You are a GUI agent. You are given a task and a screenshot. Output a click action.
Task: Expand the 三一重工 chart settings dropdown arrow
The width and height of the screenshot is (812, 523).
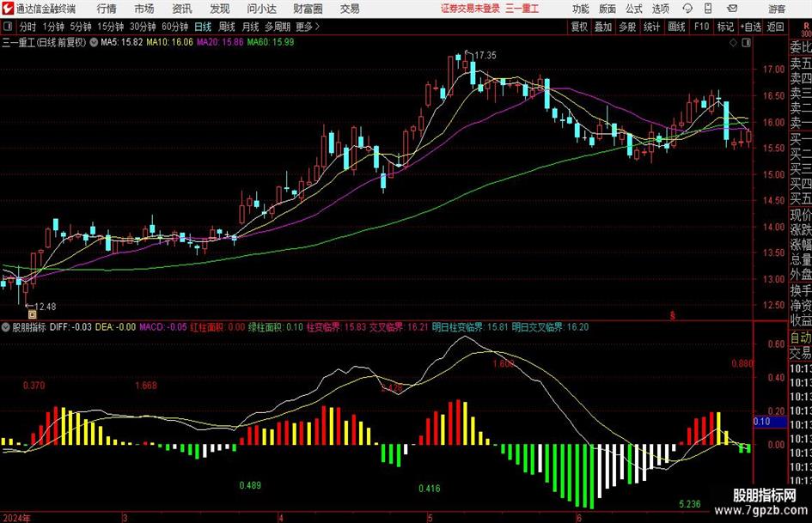(x=94, y=42)
